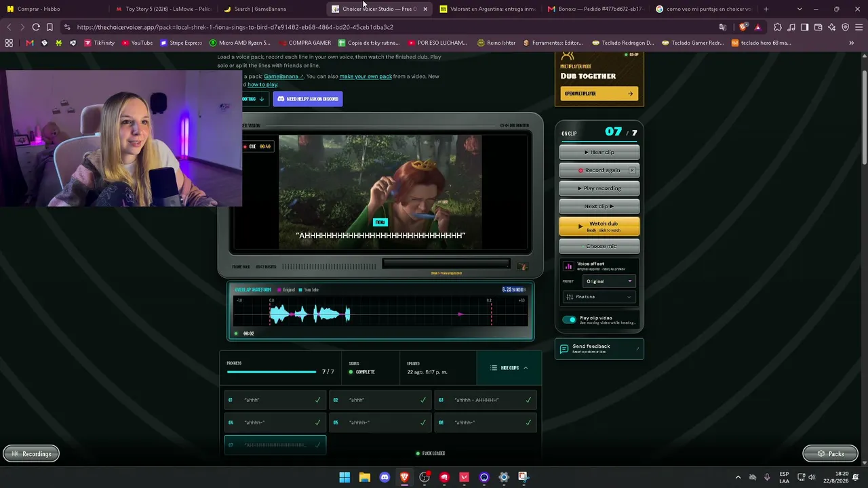
Task: Click the Send feedback button
Action: pyautogui.click(x=599, y=348)
